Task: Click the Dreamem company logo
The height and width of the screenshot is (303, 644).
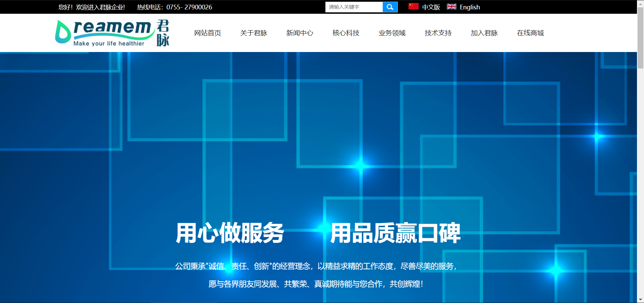Action: (105, 33)
